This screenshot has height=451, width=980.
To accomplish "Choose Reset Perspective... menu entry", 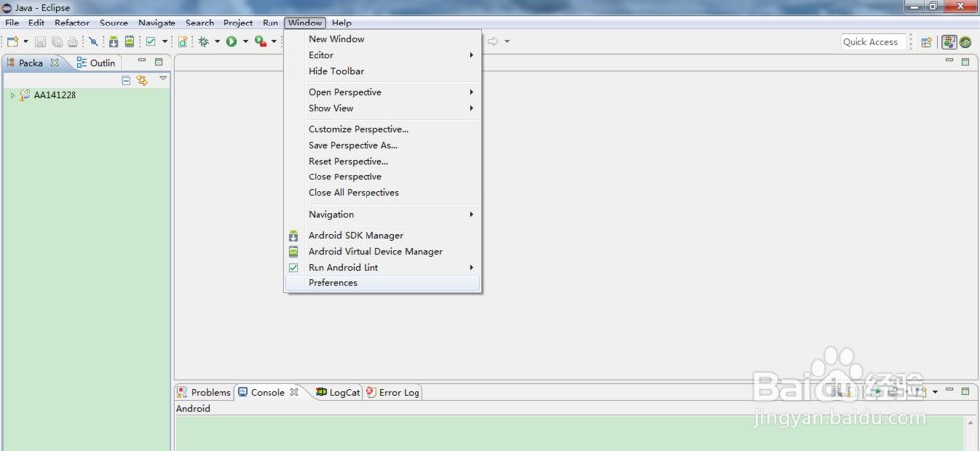I will (382, 162).
